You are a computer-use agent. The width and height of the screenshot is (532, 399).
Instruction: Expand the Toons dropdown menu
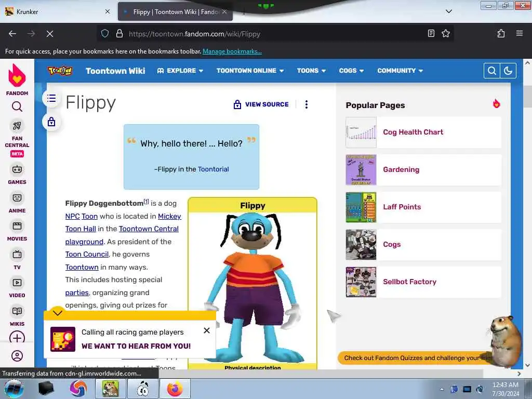click(x=312, y=71)
